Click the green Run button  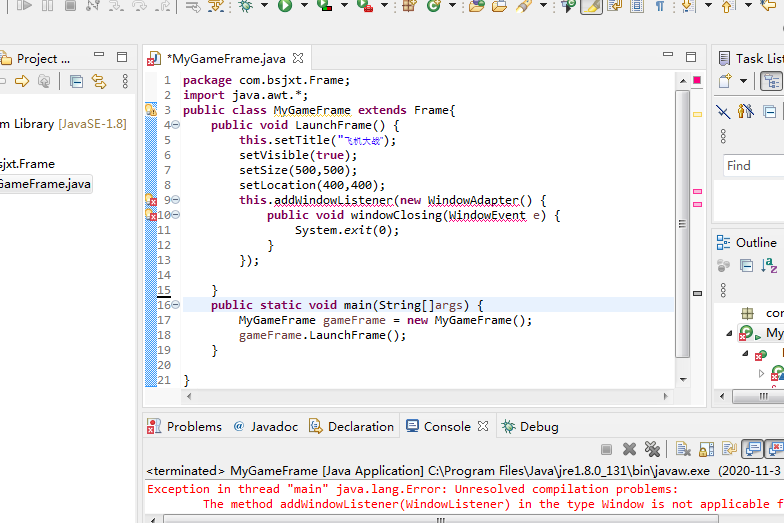(x=285, y=6)
